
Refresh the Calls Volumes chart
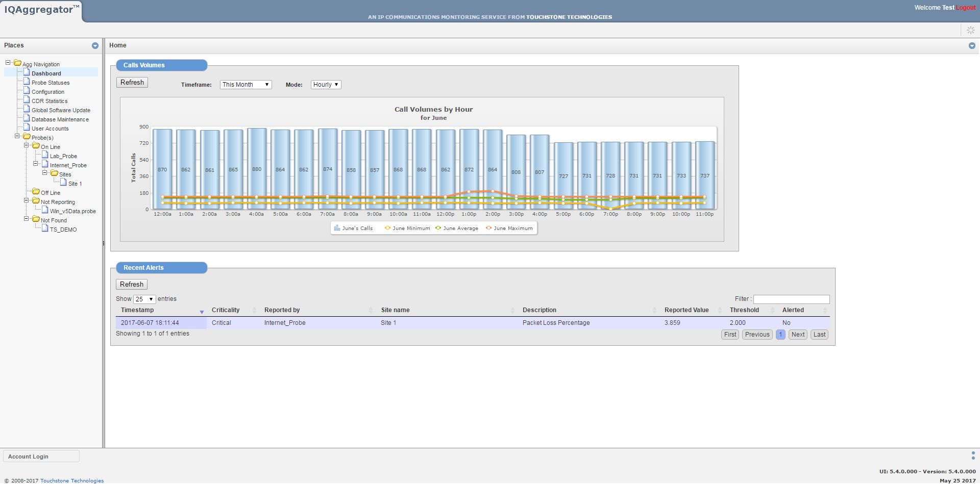point(132,83)
